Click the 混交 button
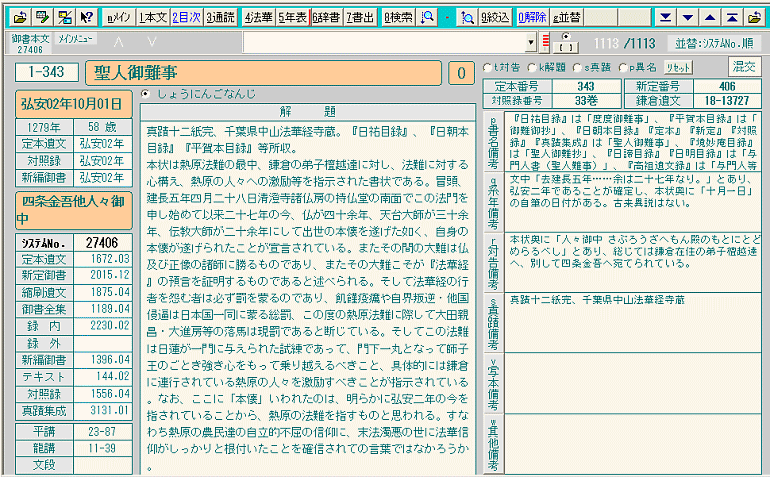 [x=743, y=66]
